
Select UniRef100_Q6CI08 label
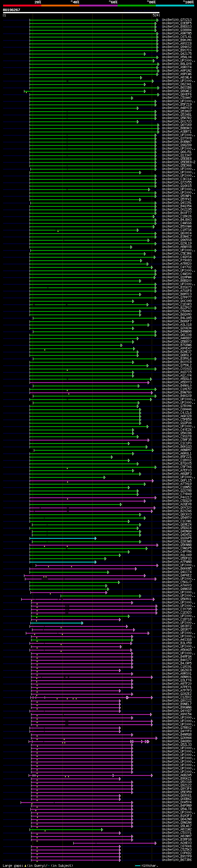click(x=177, y=335)
